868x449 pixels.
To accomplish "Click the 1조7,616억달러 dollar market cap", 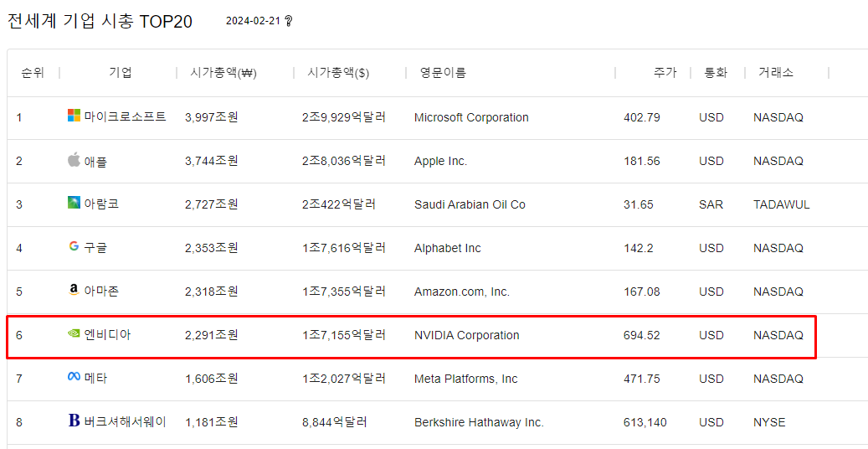I will pos(344,248).
